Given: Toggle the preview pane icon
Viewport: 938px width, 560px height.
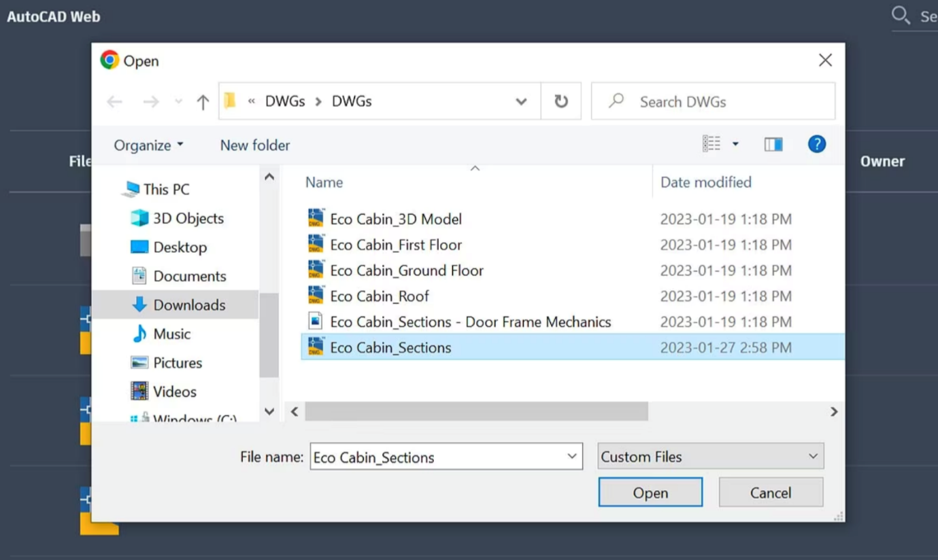Looking at the screenshot, I should point(773,144).
